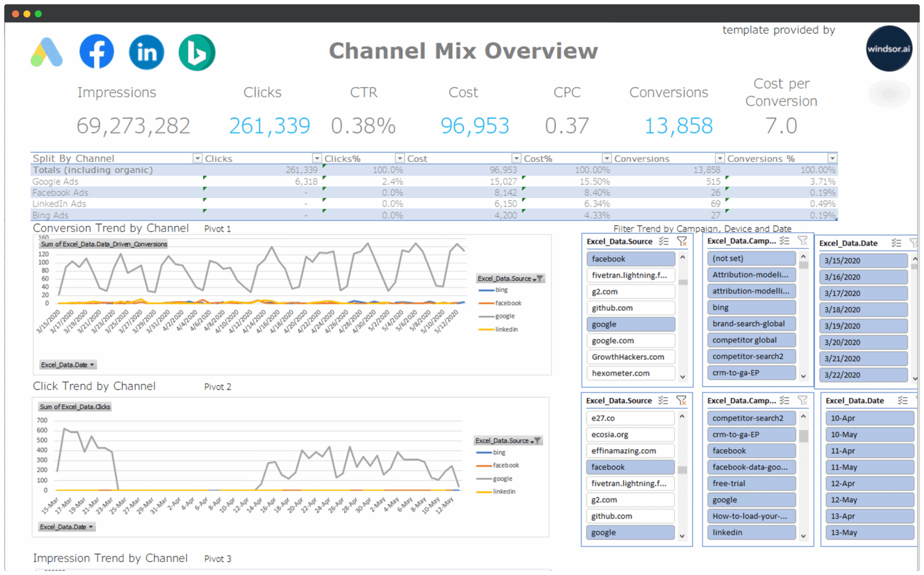Click the Clicks column dropdown arrow
Image resolution: width=924 pixels, height=575 pixels.
click(319, 158)
